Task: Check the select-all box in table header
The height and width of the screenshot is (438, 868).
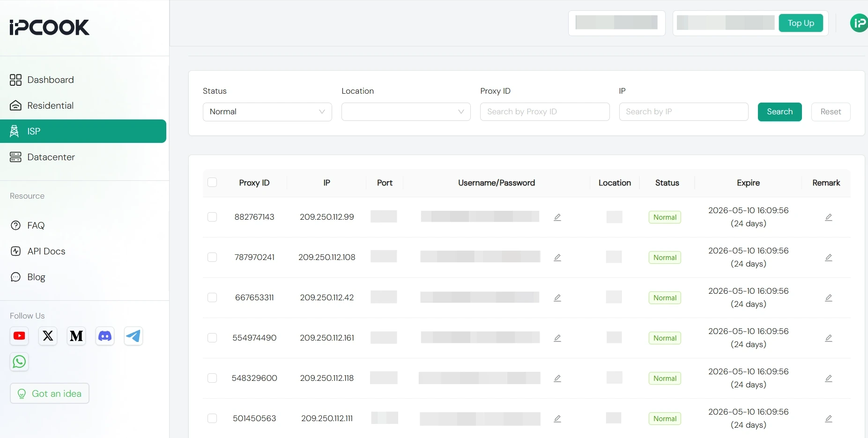Action: tap(212, 182)
